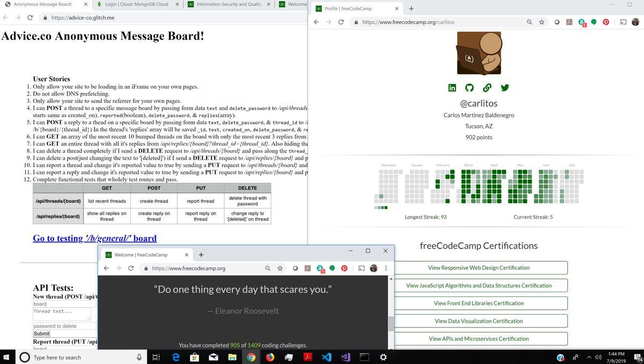Click the microphone in taskbar search

(x=139, y=357)
